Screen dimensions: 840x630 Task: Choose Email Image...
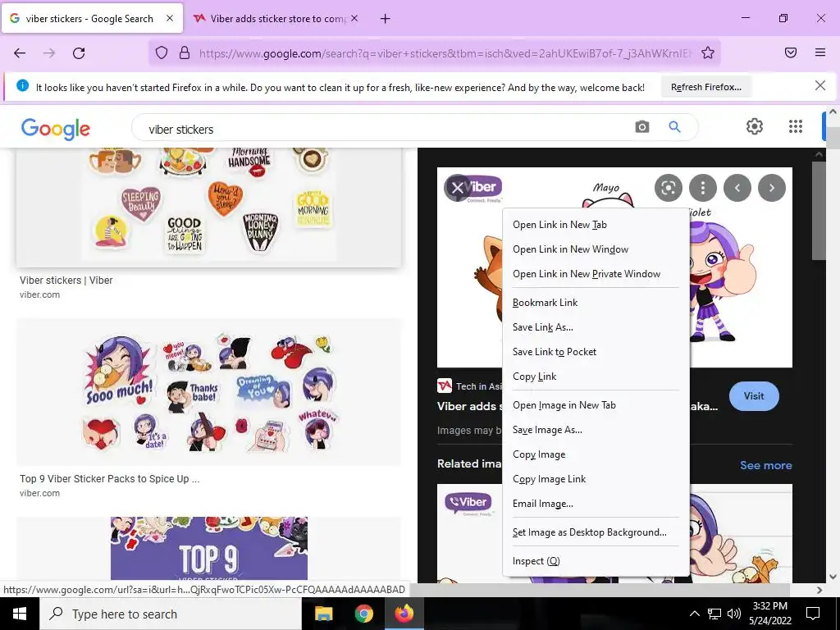pyautogui.click(x=596, y=504)
